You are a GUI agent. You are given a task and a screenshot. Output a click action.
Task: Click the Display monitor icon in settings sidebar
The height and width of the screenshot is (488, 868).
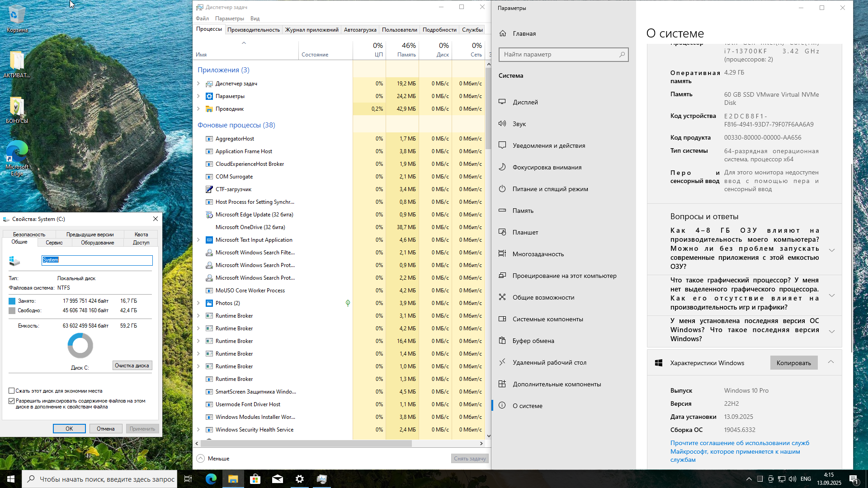click(x=502, y=102)
